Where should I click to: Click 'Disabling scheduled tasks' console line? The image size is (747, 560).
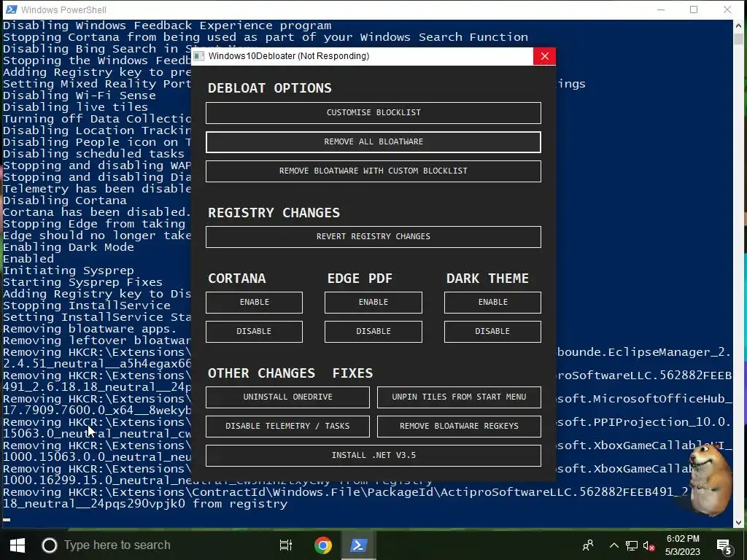click(x=94, y=154)
